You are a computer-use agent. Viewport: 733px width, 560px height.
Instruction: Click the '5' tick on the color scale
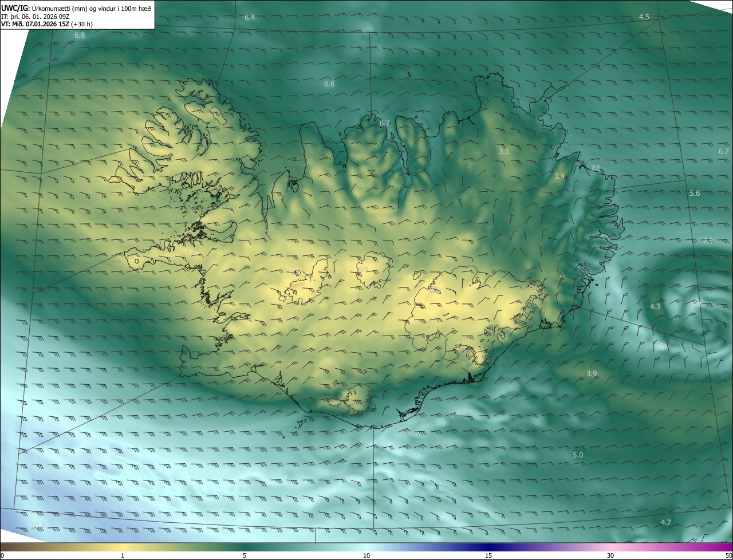[x=245, y=555]
